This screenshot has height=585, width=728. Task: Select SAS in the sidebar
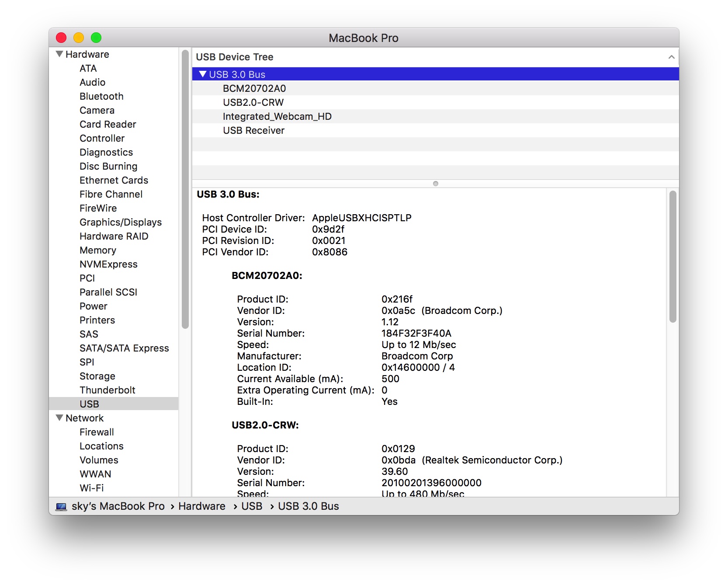tap(89, 334)
